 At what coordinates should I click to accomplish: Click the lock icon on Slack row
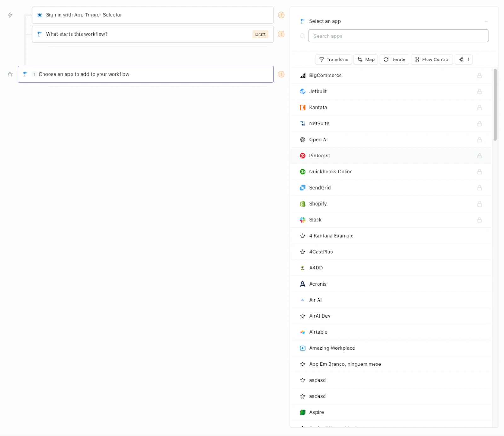click(x=479, y=220)
